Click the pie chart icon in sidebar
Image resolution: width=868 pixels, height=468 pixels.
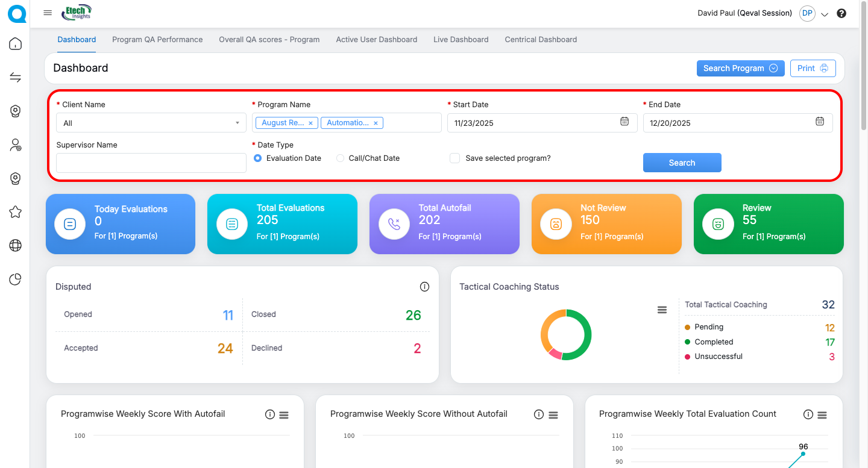[x=15, y=279]
